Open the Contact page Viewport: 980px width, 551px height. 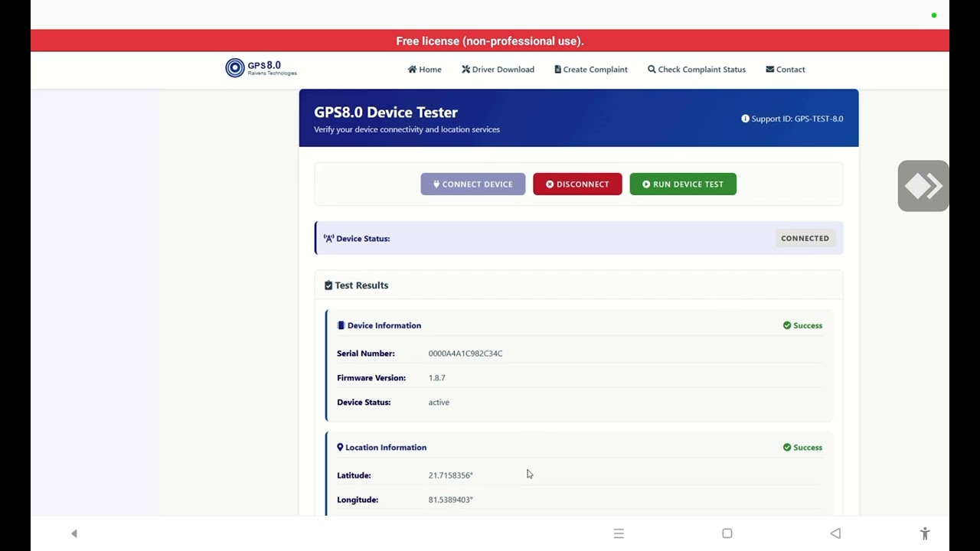click(785, 70)
